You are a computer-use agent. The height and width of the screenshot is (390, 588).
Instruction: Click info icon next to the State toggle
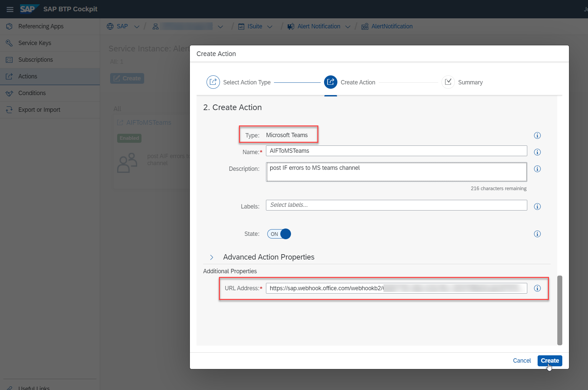[x=537, y=234]
